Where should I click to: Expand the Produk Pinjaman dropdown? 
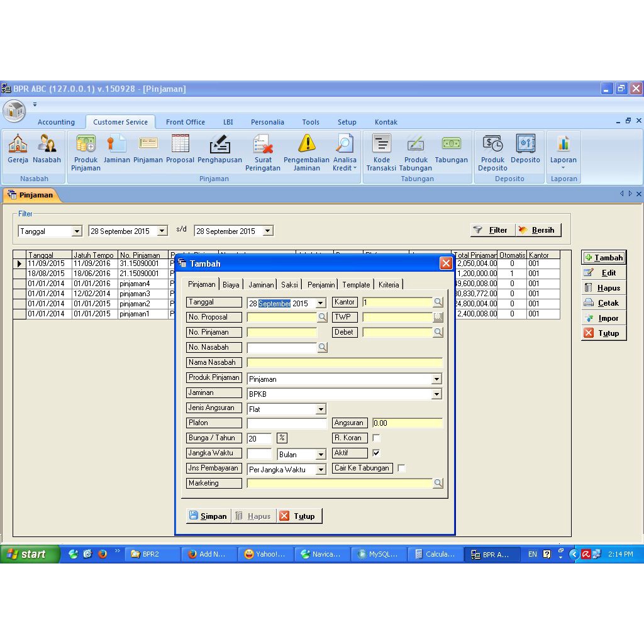[436, 379]
